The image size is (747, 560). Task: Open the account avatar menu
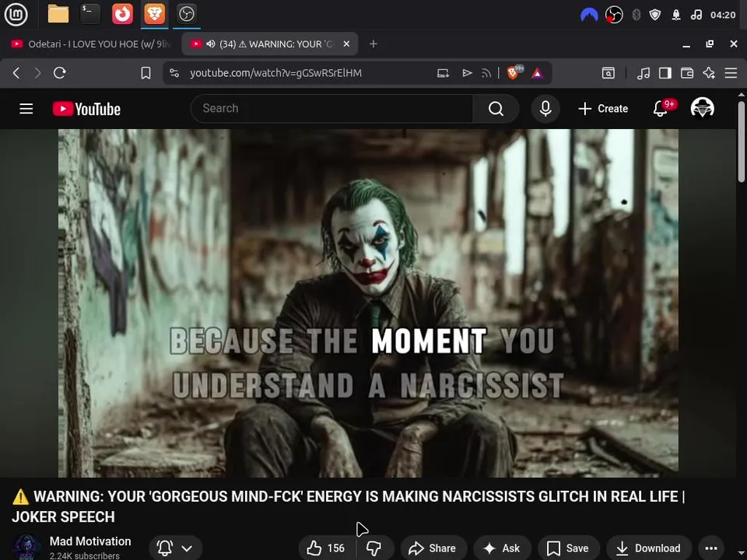click(702, 108)
